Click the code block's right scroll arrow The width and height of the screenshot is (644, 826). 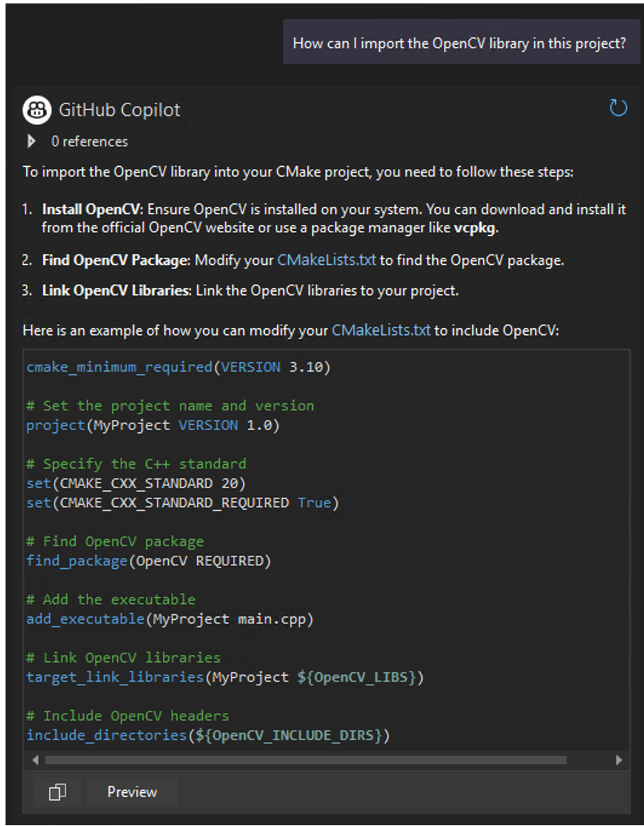(x=618, y=760)
